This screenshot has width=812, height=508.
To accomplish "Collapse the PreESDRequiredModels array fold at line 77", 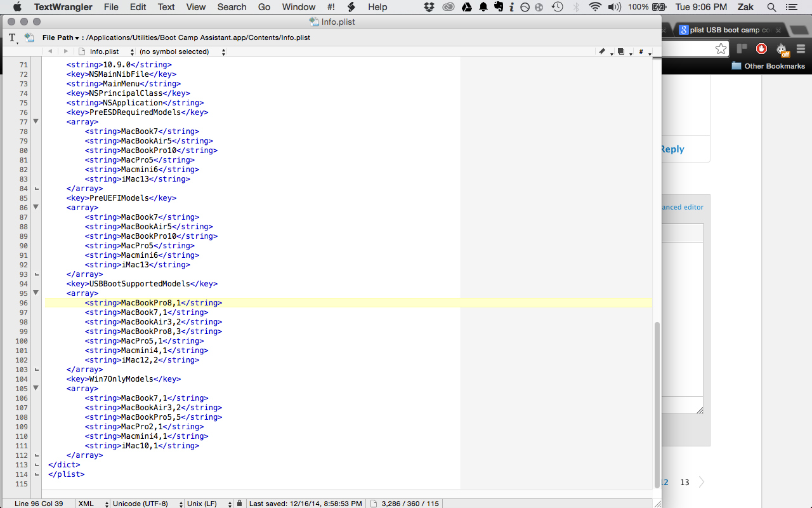I will [x=36, y=122].
